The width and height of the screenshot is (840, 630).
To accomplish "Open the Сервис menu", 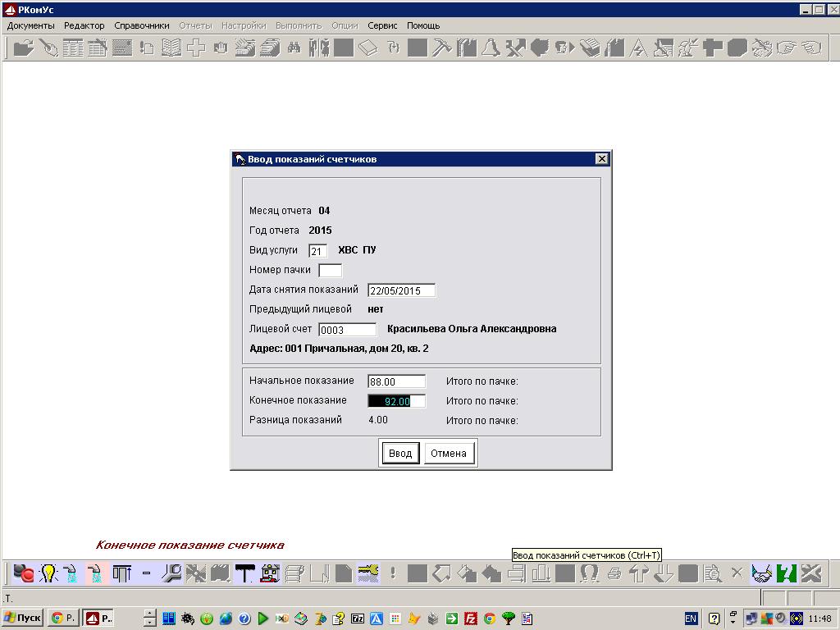I will click(x=382, y=25).
